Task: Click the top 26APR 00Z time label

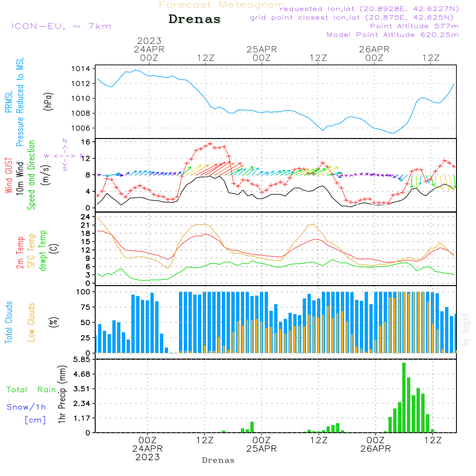Action: tap(374, 53)
